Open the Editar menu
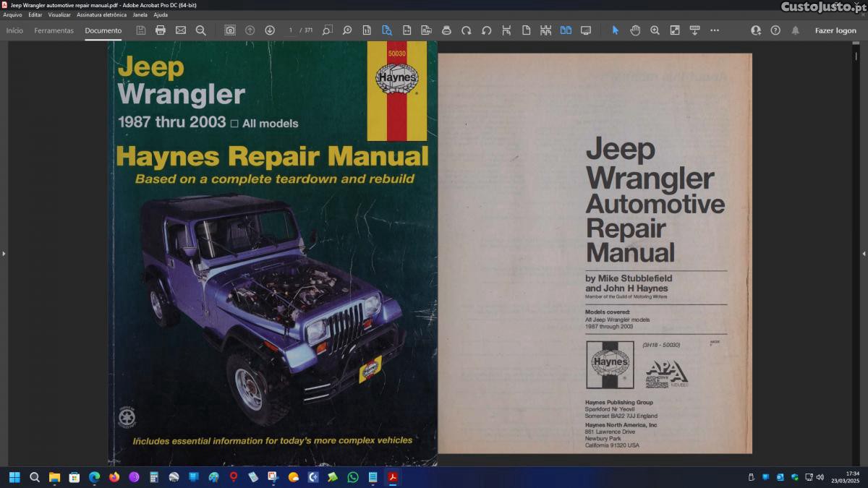This screenshot has height=488, width=868. [35, 14]
